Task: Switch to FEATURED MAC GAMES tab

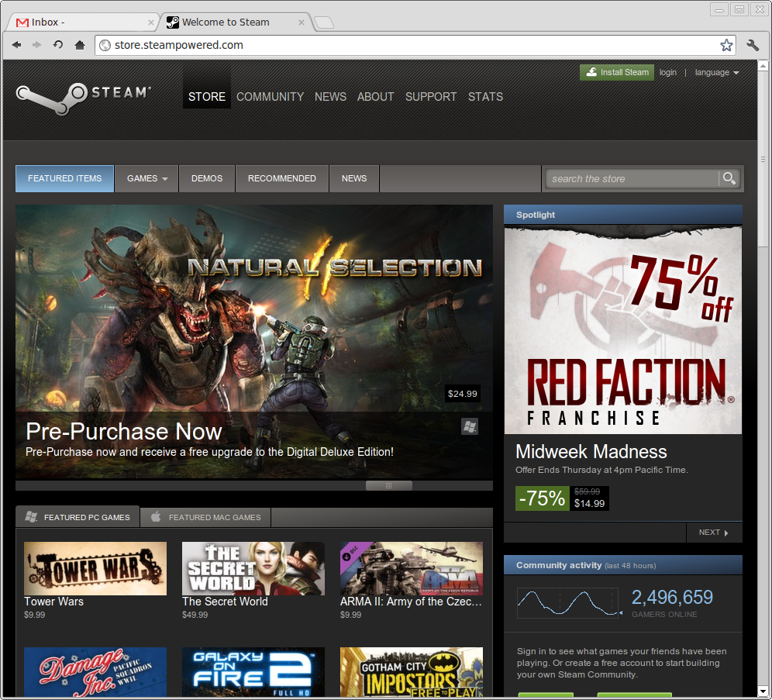Action: pyautogui.click(x=206, y=517)
